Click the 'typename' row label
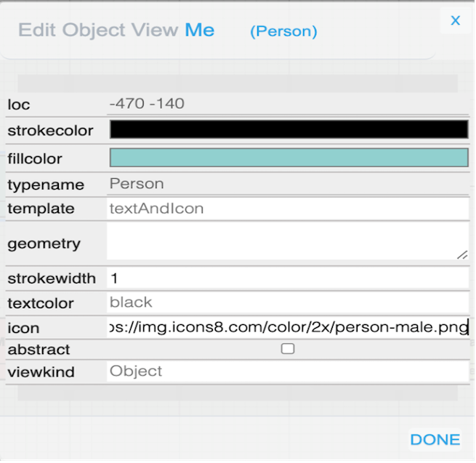The height and width of the screenshot is (463, 476). click(46, 185)
